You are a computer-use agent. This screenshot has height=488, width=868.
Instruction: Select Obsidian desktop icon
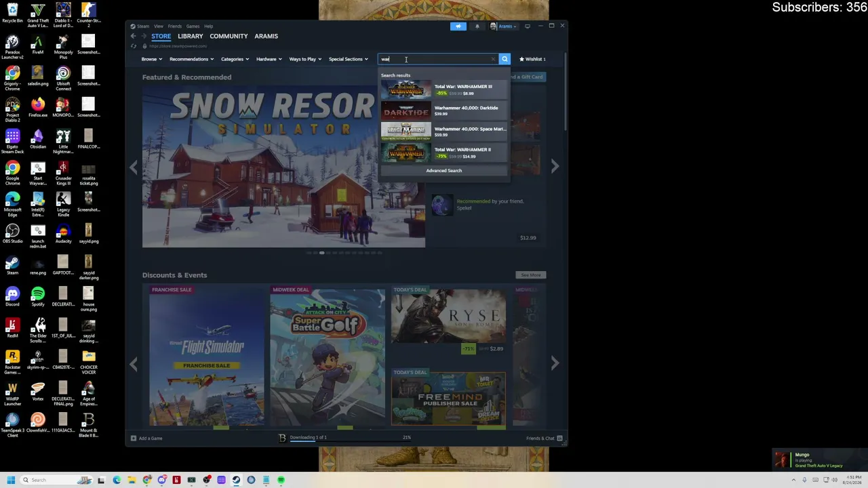[x=38, y=139]
